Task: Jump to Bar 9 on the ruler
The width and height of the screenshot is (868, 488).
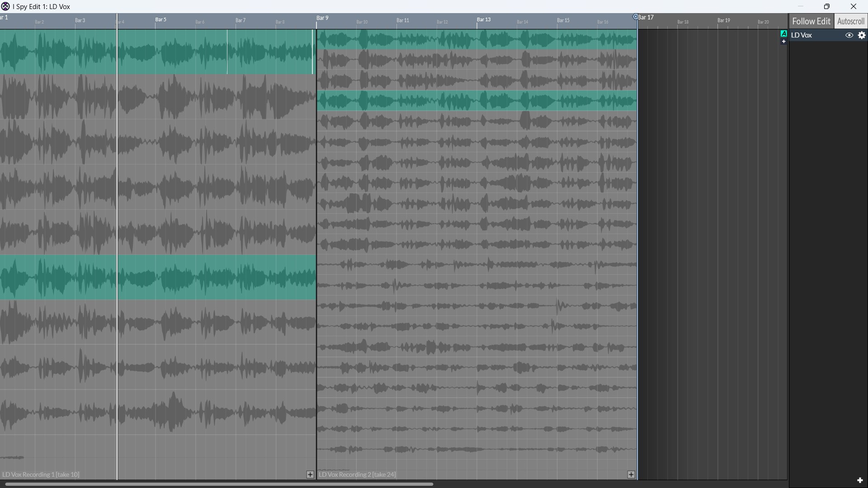Action: click(x=322, y=18)
